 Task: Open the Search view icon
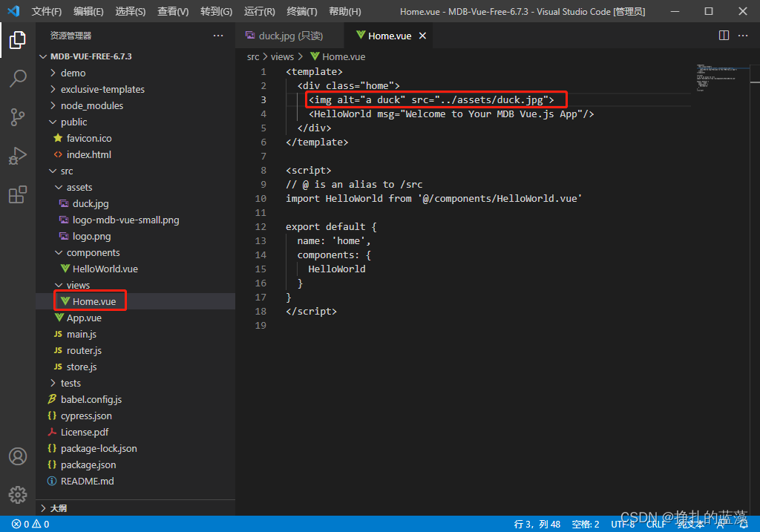(18, 78)
